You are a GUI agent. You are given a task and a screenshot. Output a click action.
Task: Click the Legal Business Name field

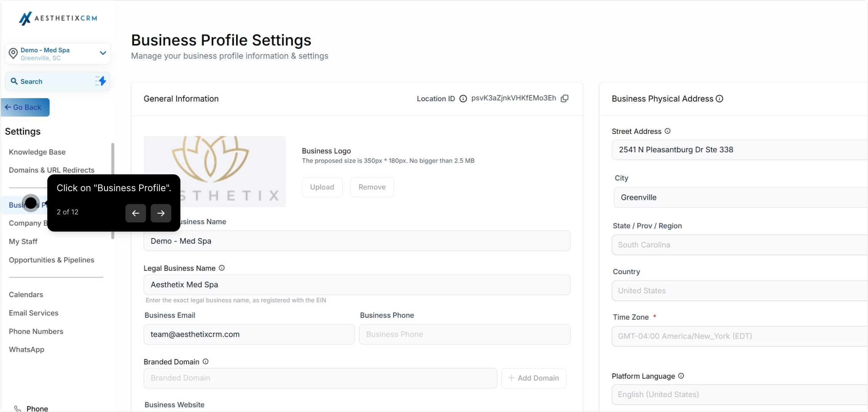(x=357, y=285)
